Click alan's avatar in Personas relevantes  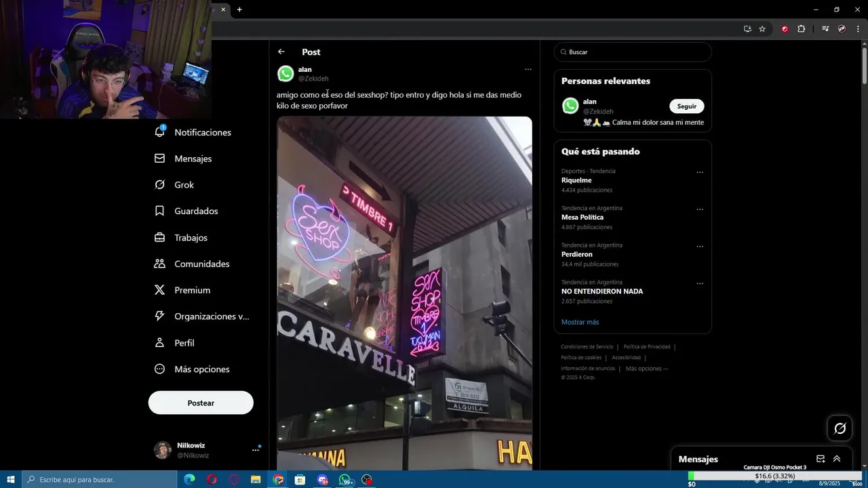[570, 106]
